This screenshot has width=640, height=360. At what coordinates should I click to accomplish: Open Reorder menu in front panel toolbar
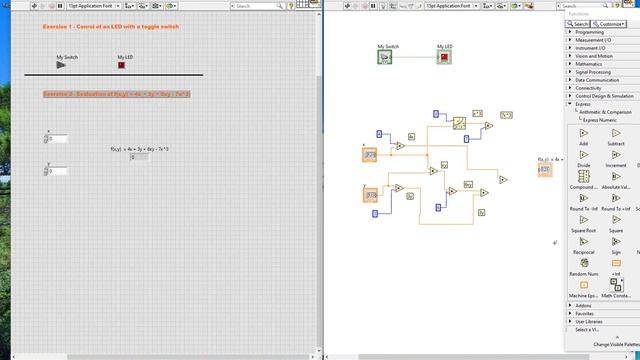pyautogui.click(x=171, y=6)
